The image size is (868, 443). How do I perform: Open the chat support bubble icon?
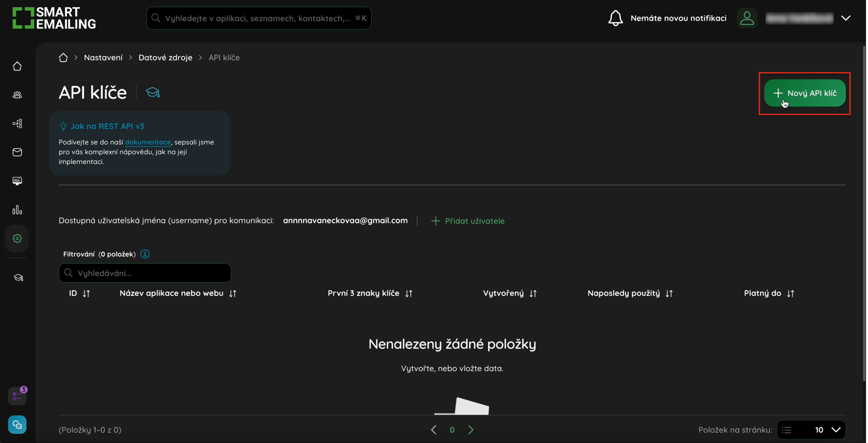(x=17, y=424)
